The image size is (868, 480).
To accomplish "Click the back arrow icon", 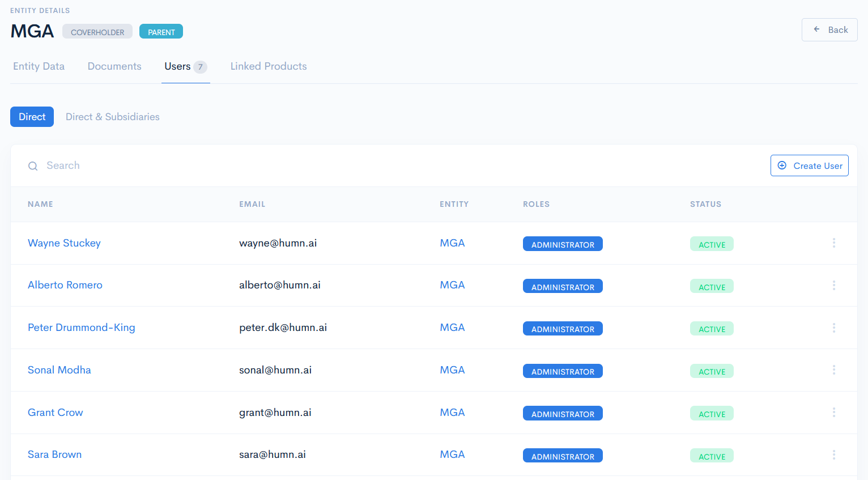I will click(x=816, y=29).
